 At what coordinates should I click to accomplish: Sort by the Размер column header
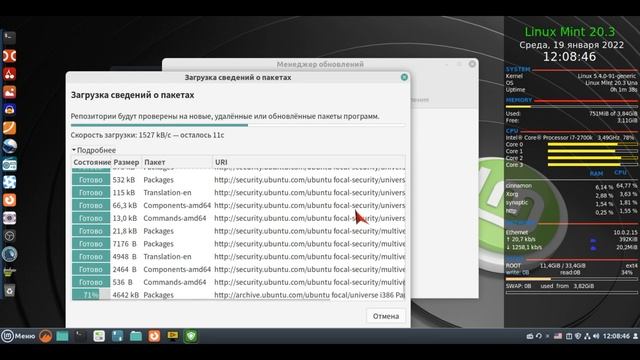coord(126,162)
